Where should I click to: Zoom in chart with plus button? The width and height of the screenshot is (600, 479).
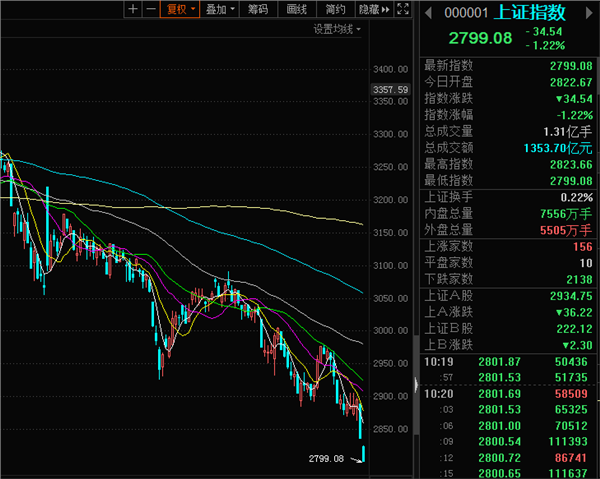[133, 9]
